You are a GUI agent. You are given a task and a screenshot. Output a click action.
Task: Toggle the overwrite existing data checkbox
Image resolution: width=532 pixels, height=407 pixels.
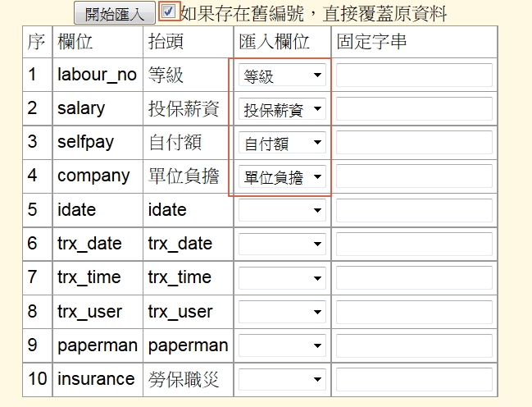[168, 11]
